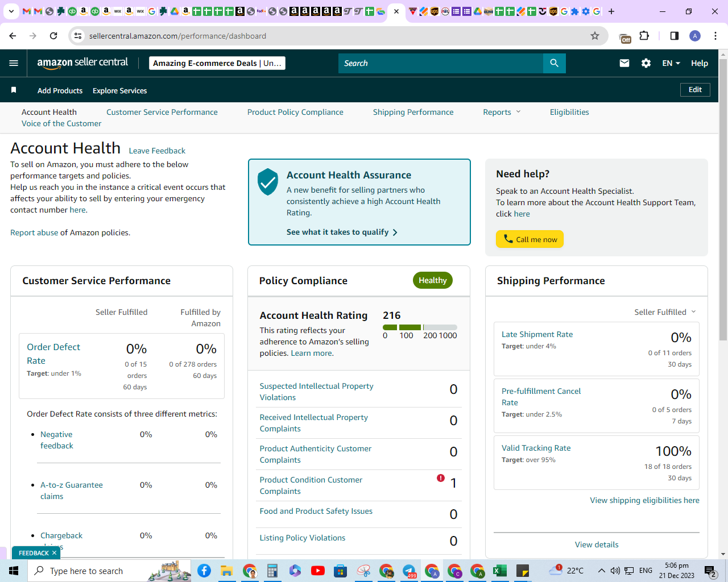Open Microsoft Store from taskbar

pyautogui.click(x=341, y=571)
